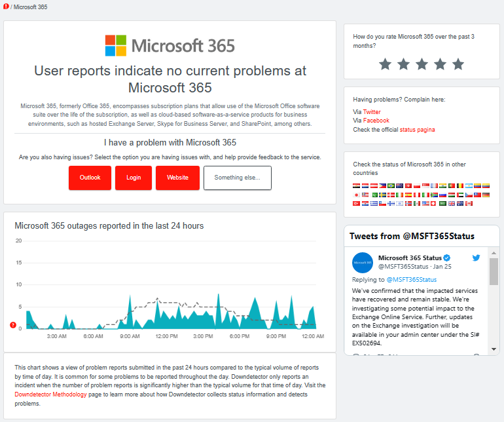Click the tweets panel scroll-up arrow
The image size is (504, 422).
point(494,253)
